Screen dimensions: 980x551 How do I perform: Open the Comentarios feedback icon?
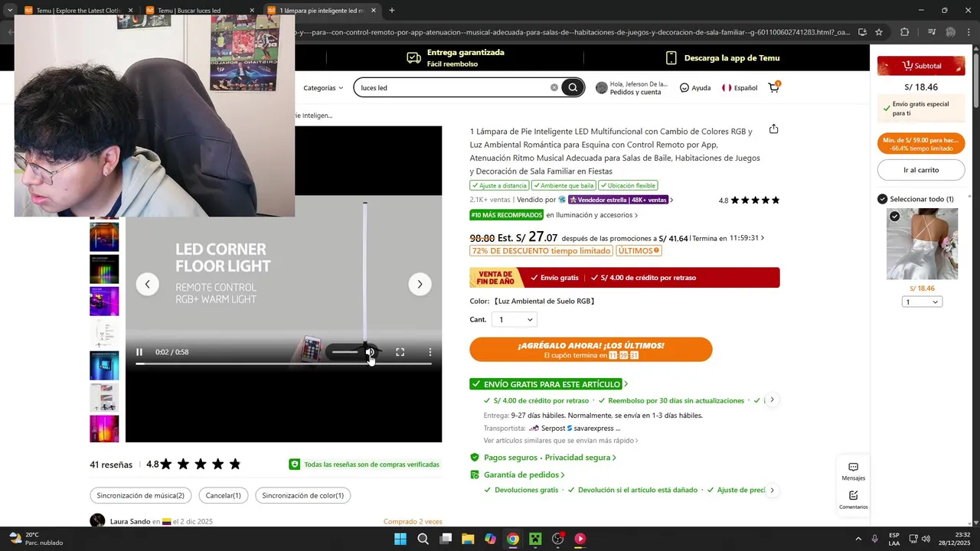tap(853, 500)
